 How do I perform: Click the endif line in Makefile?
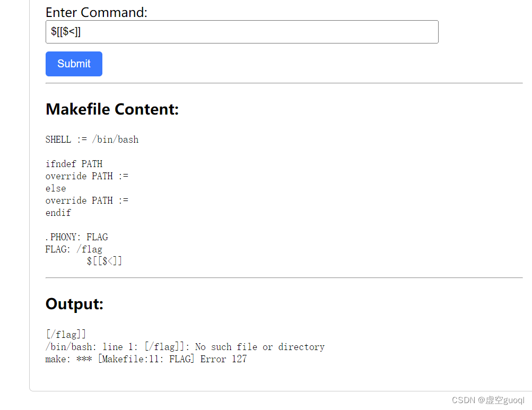(58, 212)
